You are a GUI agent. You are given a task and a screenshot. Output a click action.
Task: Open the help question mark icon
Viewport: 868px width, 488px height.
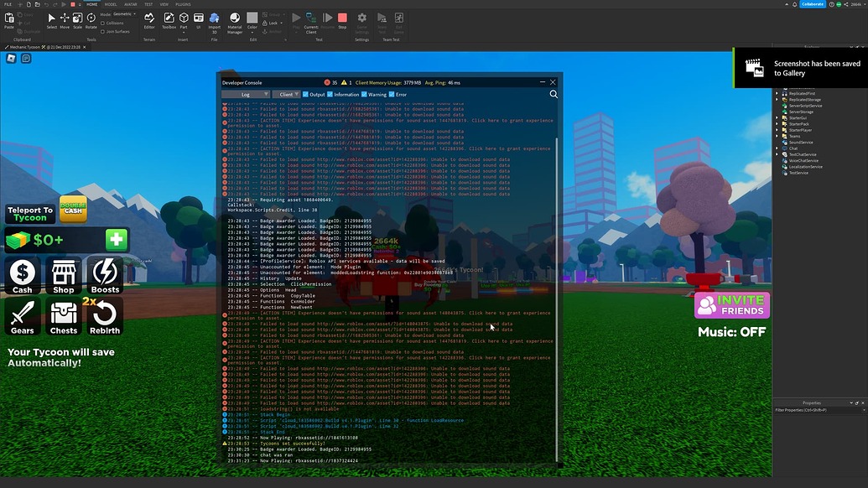(831, 4)
